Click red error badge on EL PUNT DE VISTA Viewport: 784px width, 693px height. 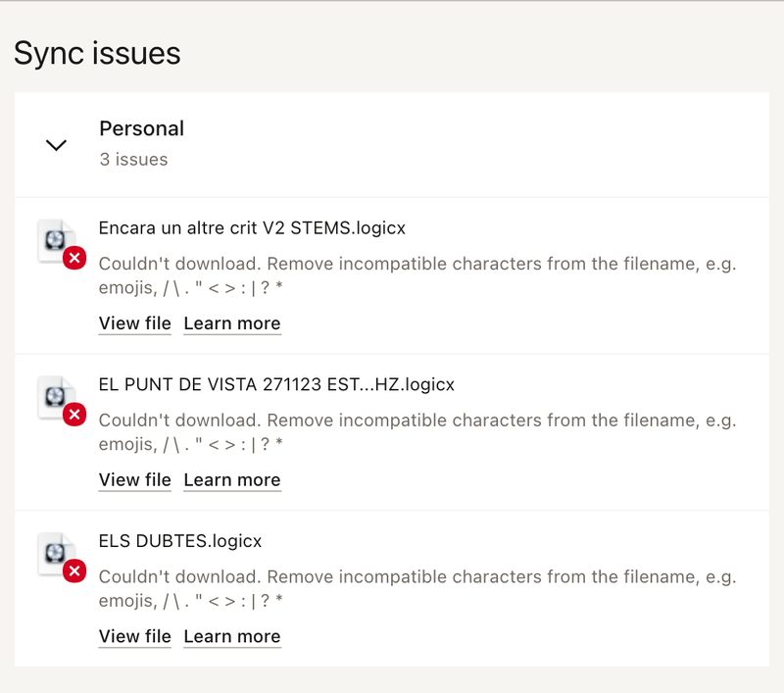click(74, 416)
